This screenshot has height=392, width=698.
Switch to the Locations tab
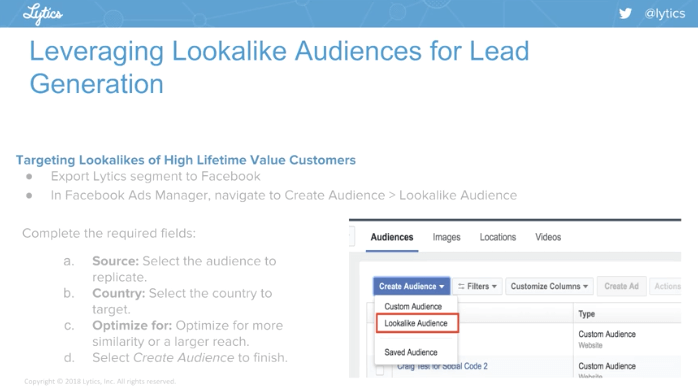pos(498,237)
